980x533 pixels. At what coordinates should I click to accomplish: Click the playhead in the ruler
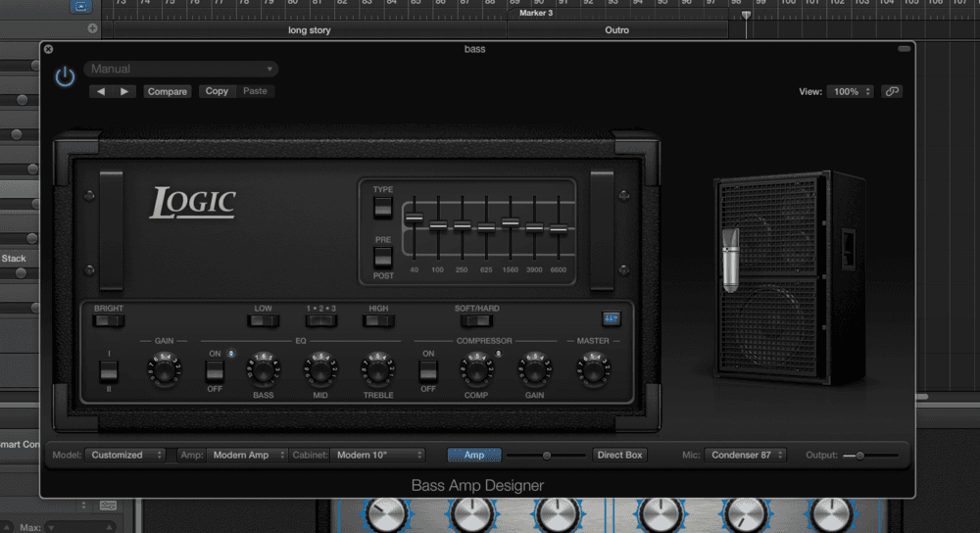746,15
